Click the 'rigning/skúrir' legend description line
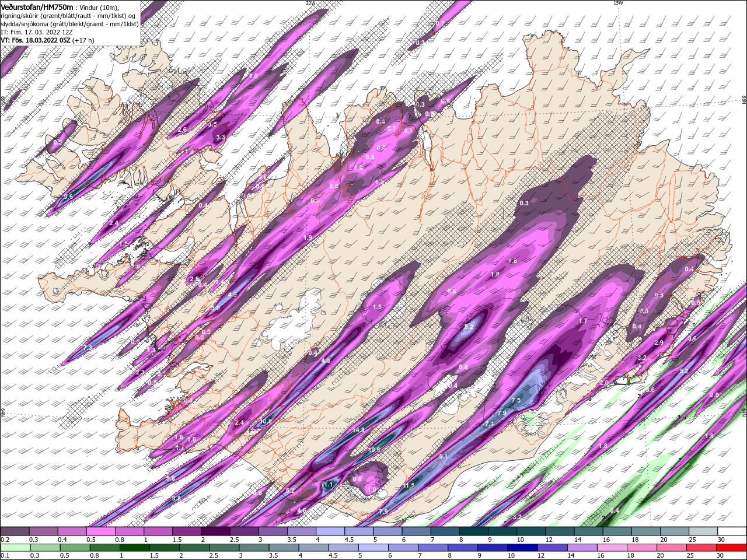 pyautogui.click(x=68, y=15)
